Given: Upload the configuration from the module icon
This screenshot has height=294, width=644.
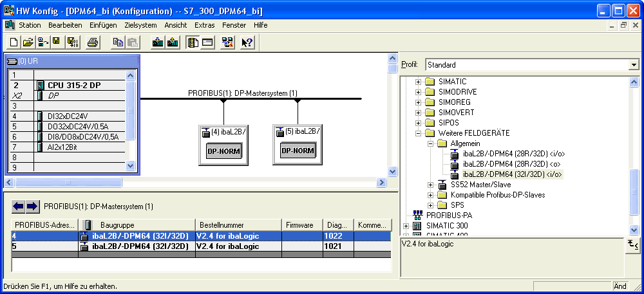Looking at the screenshot, I should [x=172, y=42].
